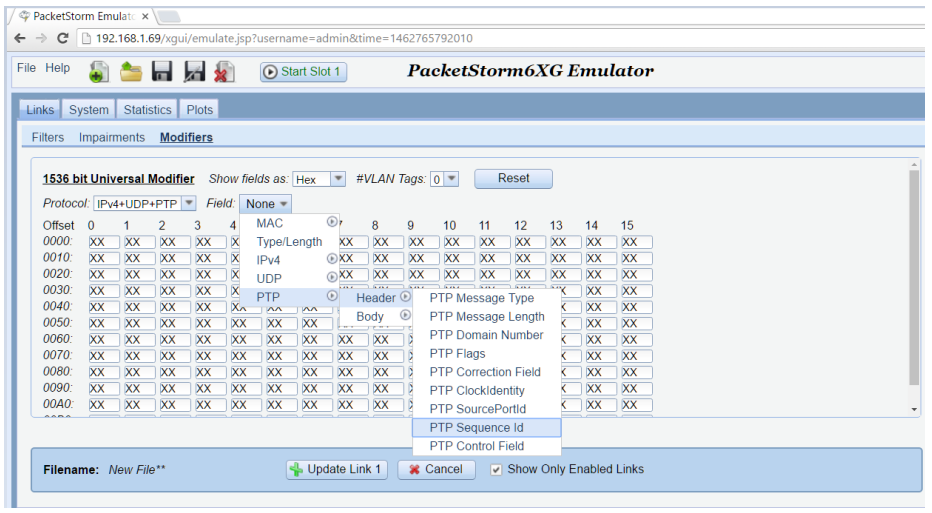The height and width of the screenshot is (513, 932).
Task: Open the Filters sub-tab
Action: point(48,137)
